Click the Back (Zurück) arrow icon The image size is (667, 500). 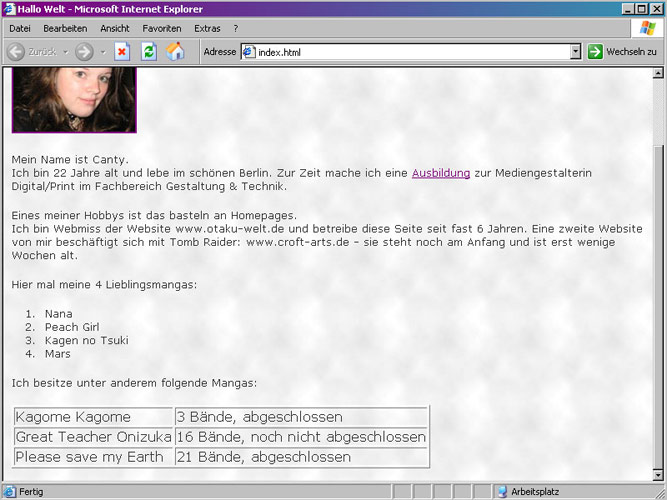pos(16,52)
